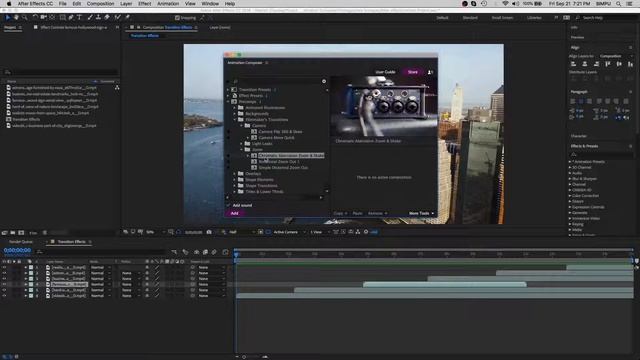Expand Effect Presets in Animation Composer

(228, 96)
